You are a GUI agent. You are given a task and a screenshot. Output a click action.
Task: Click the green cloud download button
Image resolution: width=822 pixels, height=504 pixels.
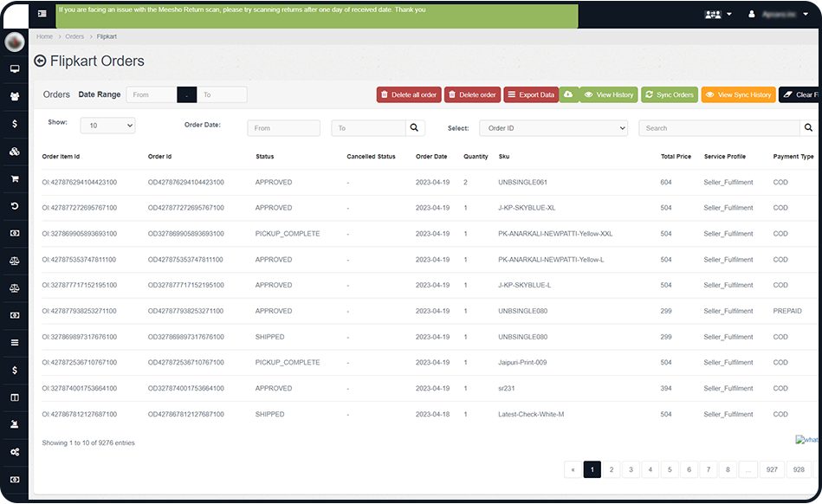568,94
